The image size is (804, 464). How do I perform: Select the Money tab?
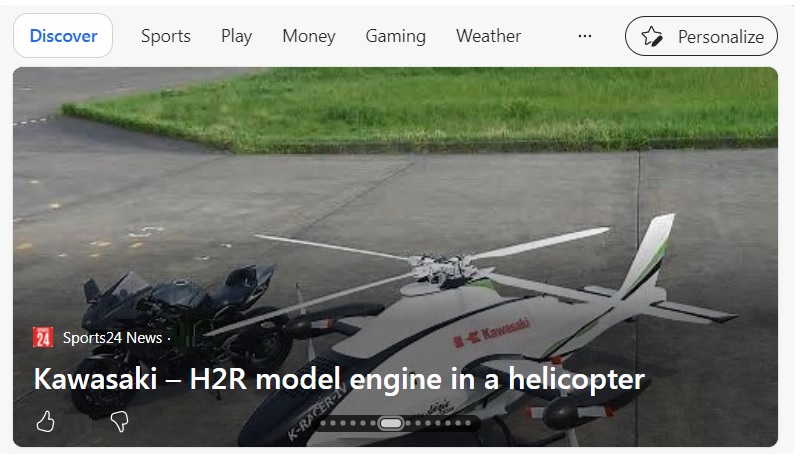[309, 36]
